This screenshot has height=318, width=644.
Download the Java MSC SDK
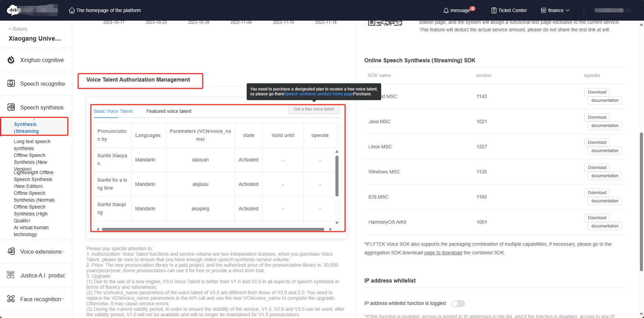pos(597,117)
